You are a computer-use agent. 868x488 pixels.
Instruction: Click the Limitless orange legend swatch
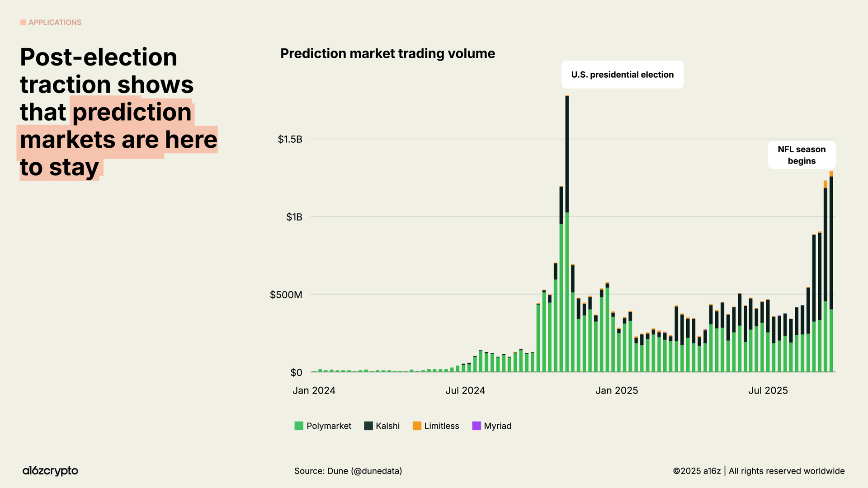pyautogui.click(x=417, y=426)
